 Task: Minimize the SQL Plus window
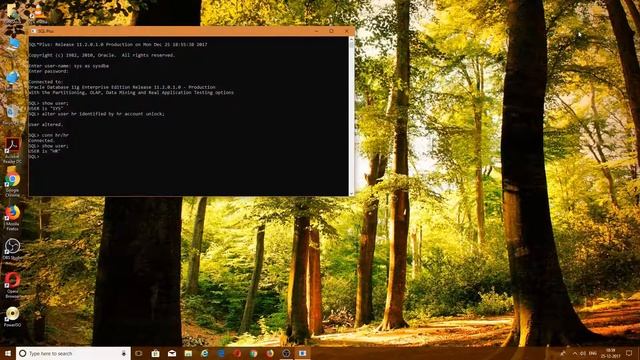(x=317, y=31)
